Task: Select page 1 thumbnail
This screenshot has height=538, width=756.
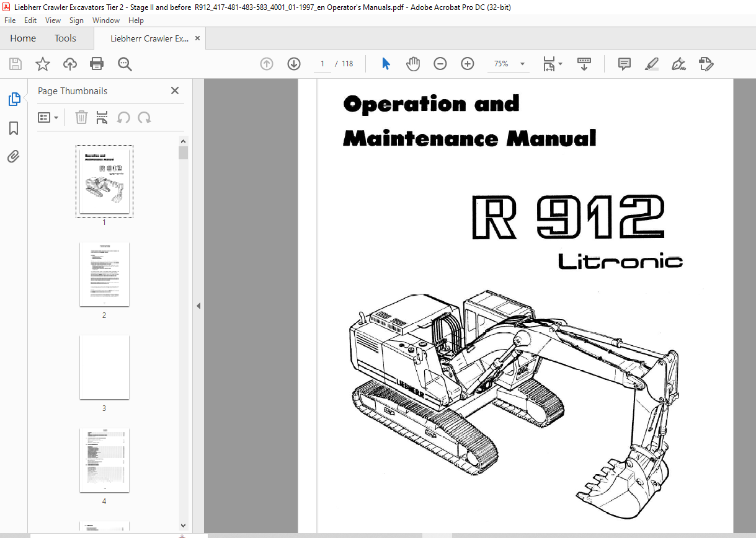Action: tap(104, 181)
